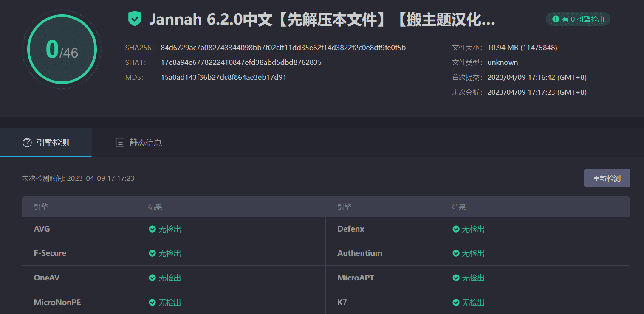The height and width of the screenshot is (314, 644).
Task: Click 无检出 result text for Defenx
Action: (473, 229)
